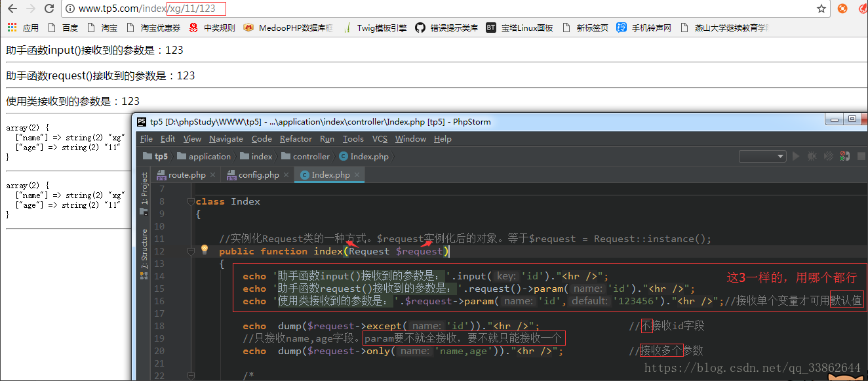Screen dimensions: 868x381
Task: Click the browser text 助手函数request()接收到的参数是：123
Action: coord(100,75)
